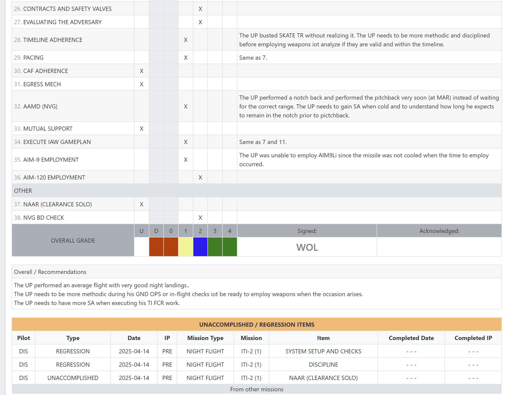Click the empty Acknowledged signature field
Image resolution: width=532 pixels, height=395 pixels.
coord(439,247)
